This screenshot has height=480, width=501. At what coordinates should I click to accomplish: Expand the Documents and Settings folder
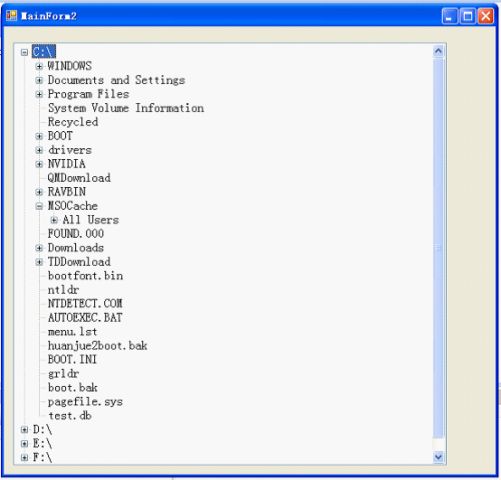click(x=39, y=80)
